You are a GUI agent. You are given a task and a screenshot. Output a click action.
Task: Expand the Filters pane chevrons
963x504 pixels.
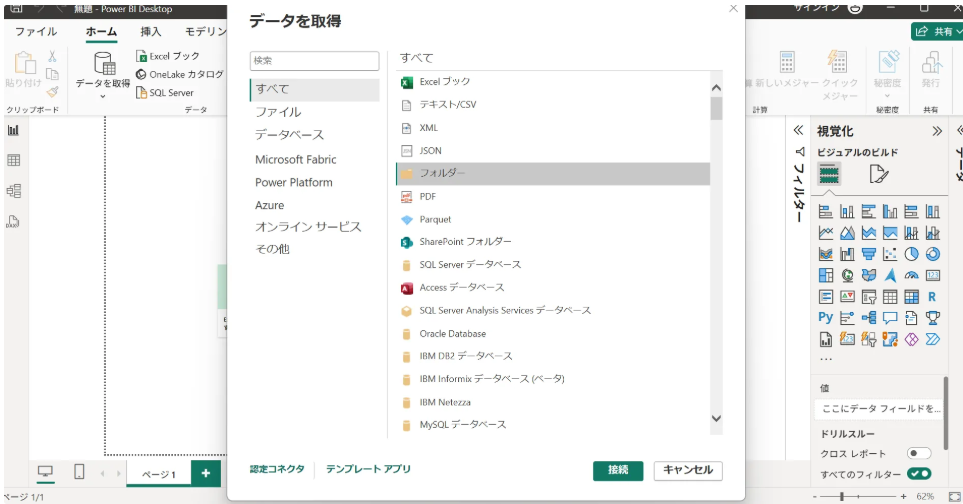point(798,130)
